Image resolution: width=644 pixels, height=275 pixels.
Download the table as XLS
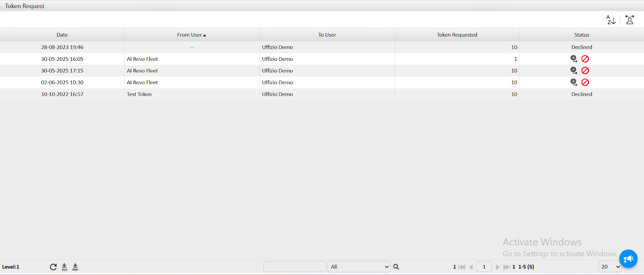click(64, 267)
